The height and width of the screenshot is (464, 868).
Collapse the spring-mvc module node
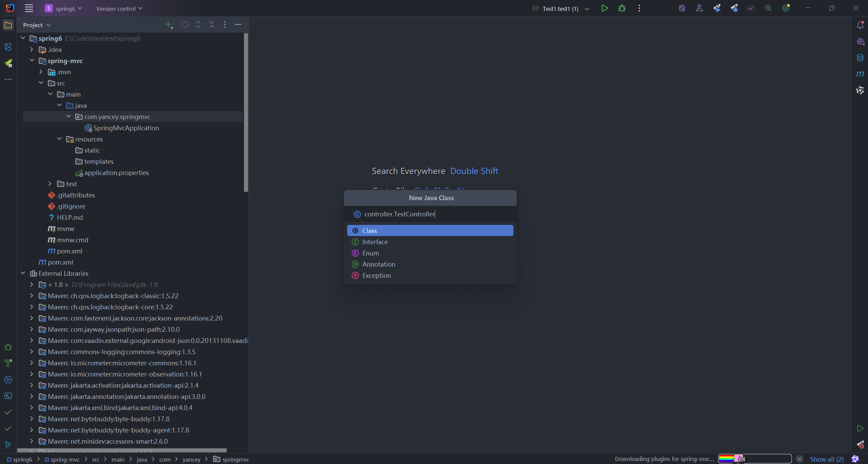(32, 61)
